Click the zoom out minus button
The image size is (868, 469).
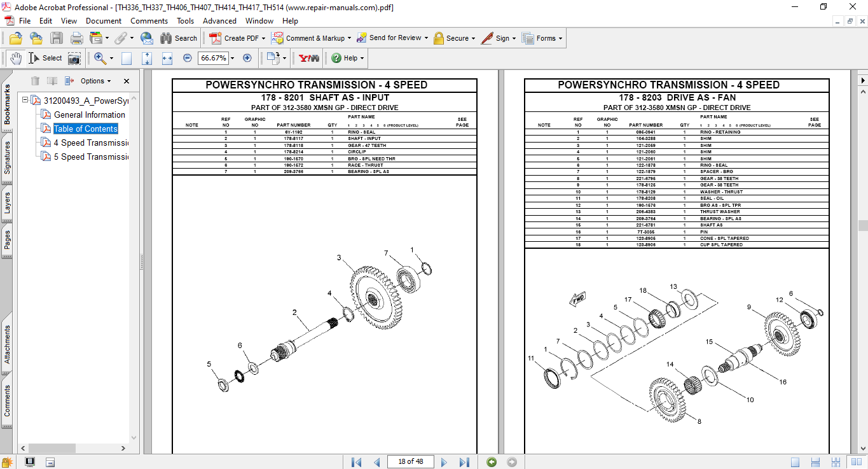click(x=187, y=58)
